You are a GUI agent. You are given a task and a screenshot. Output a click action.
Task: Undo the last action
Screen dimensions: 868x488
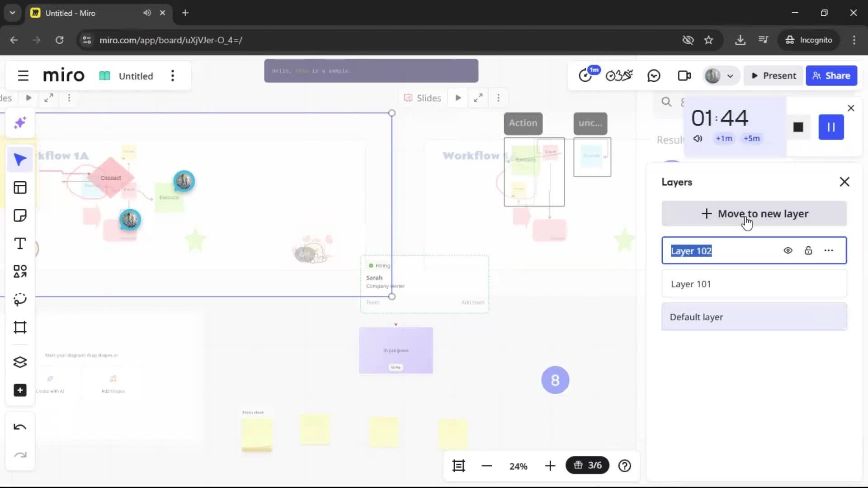click(x=20, y=427)
